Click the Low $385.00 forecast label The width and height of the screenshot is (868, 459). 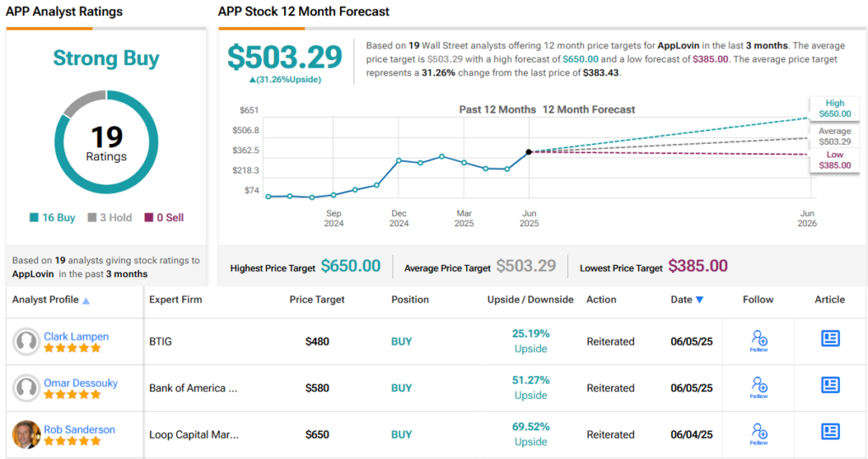(x=835, y=160)
